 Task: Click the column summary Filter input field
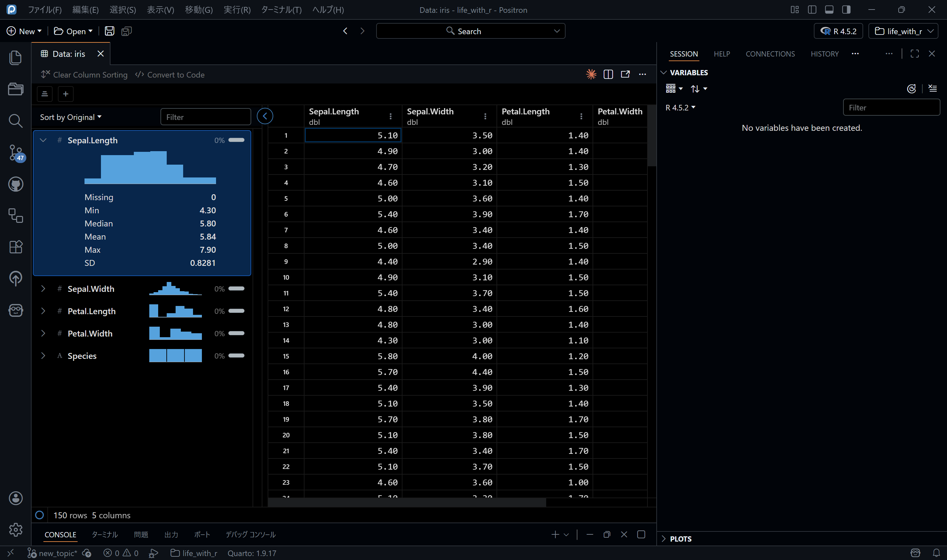click(205, 117)
